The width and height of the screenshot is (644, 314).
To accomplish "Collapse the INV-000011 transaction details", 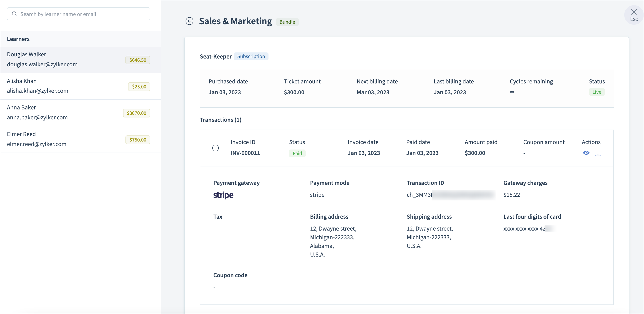I will click(215, 148).
